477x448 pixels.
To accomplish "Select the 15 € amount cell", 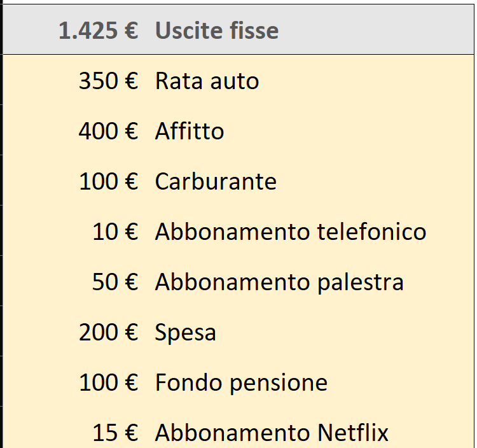I will click(114, 433).
